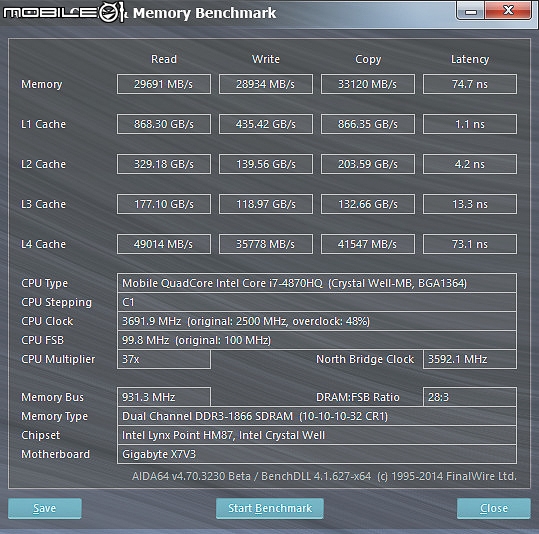Viewport: 539px width, 534px height.
Task: Click the Close button at bottom
Action: [x=494, y=508]
